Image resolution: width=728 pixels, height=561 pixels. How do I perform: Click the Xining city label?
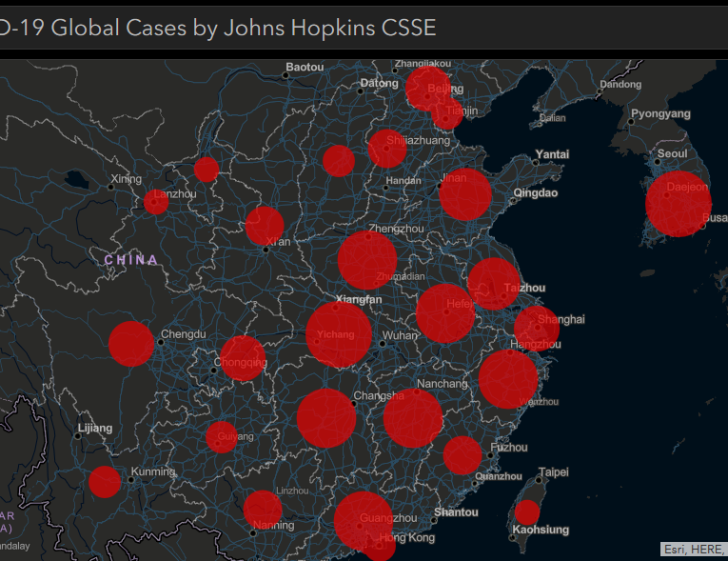pos(126,179)
